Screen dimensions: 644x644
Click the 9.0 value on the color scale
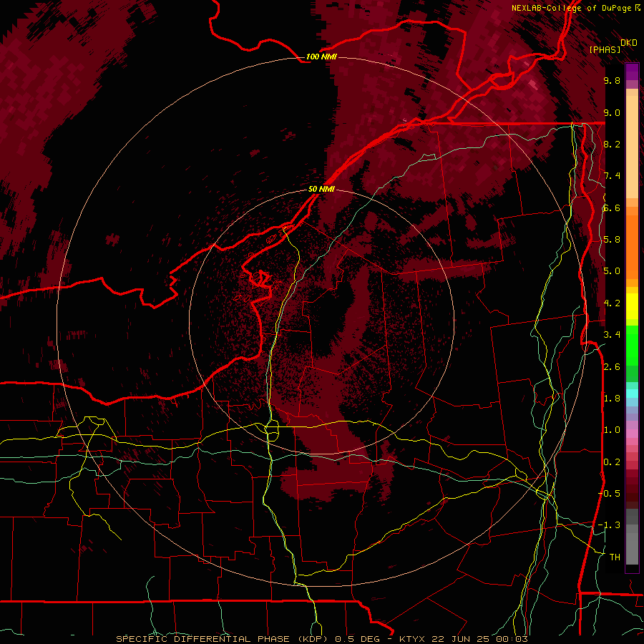[612, 112]
